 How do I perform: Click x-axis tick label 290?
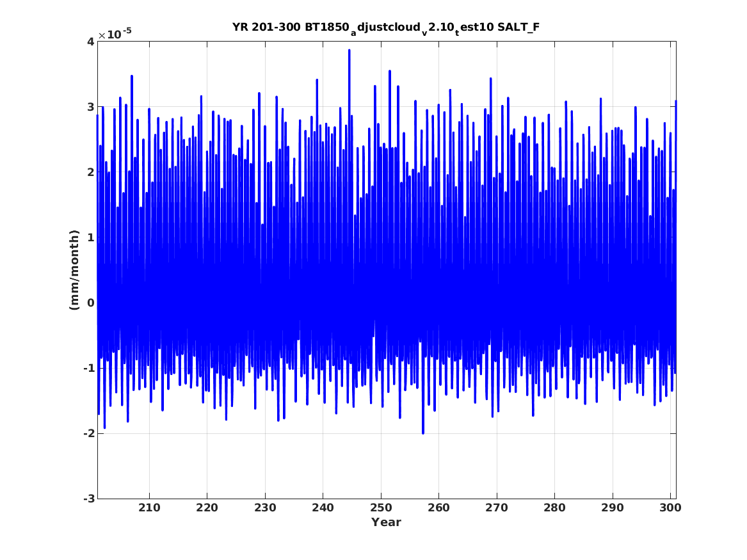pos(612,508)
